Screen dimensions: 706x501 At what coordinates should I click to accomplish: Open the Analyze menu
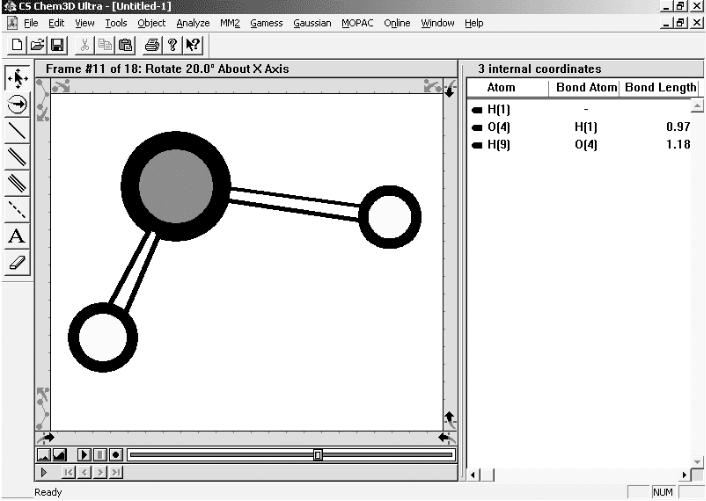pos(193,23)
